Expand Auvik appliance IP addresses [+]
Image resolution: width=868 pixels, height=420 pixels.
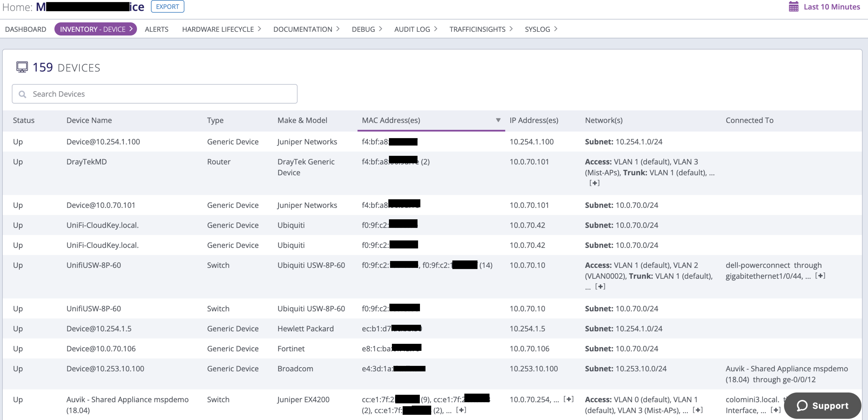tap(569, 399)
